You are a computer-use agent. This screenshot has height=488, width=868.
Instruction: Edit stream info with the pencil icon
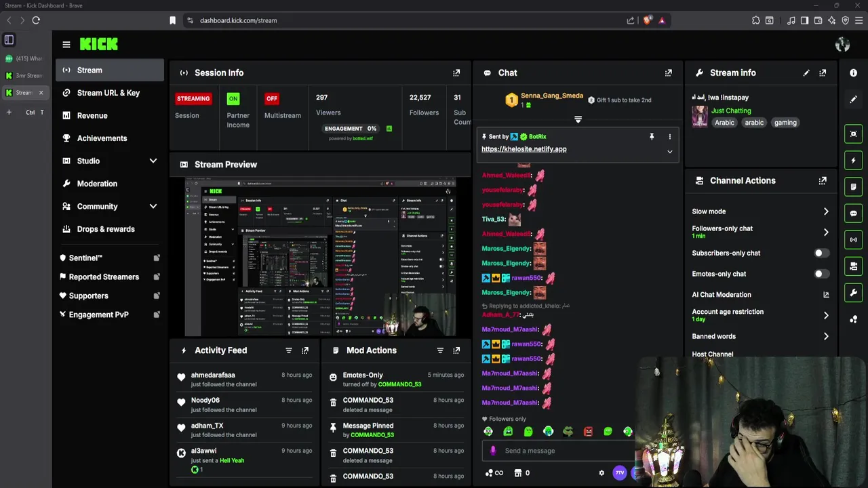[x=806, y=73]
